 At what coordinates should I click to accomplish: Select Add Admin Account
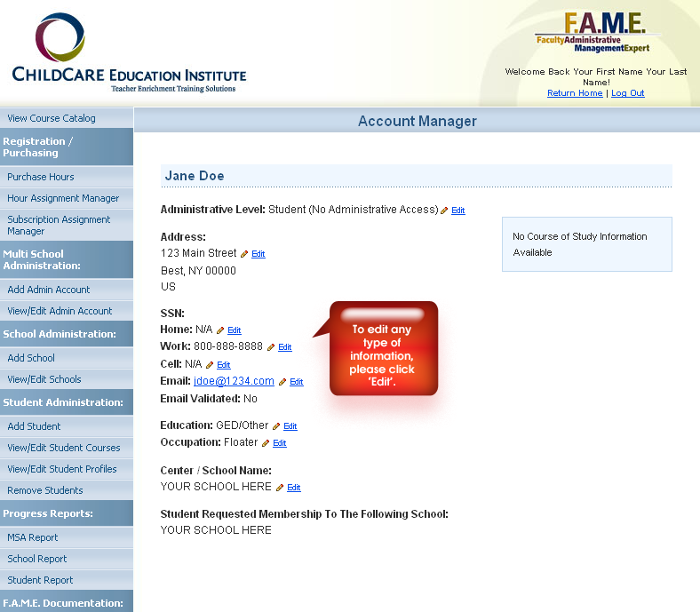coord(67,290)
